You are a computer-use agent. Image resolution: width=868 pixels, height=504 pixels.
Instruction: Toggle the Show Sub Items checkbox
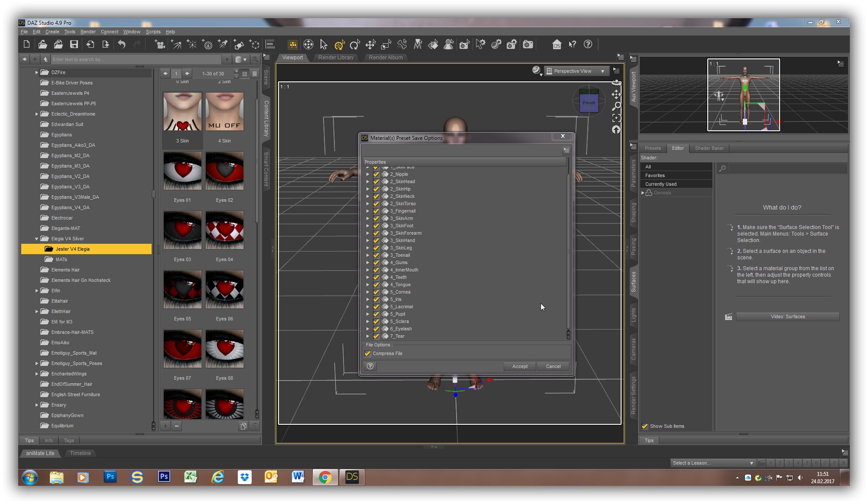(x=645, y=426)
